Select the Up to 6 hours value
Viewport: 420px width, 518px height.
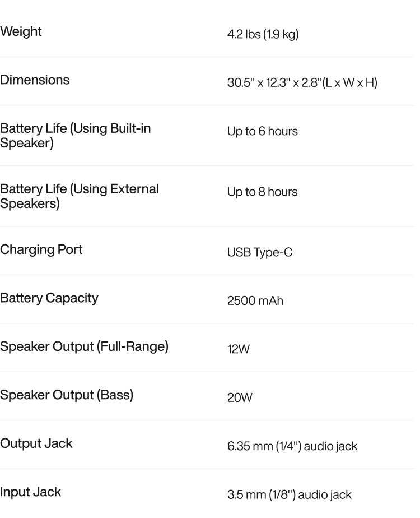click(262, 131)
